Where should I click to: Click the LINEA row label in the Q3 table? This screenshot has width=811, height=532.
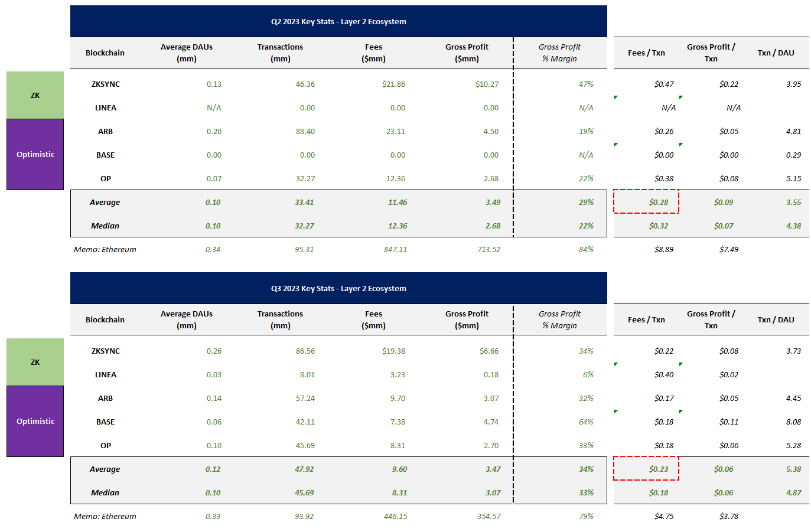tap(106, 374)
